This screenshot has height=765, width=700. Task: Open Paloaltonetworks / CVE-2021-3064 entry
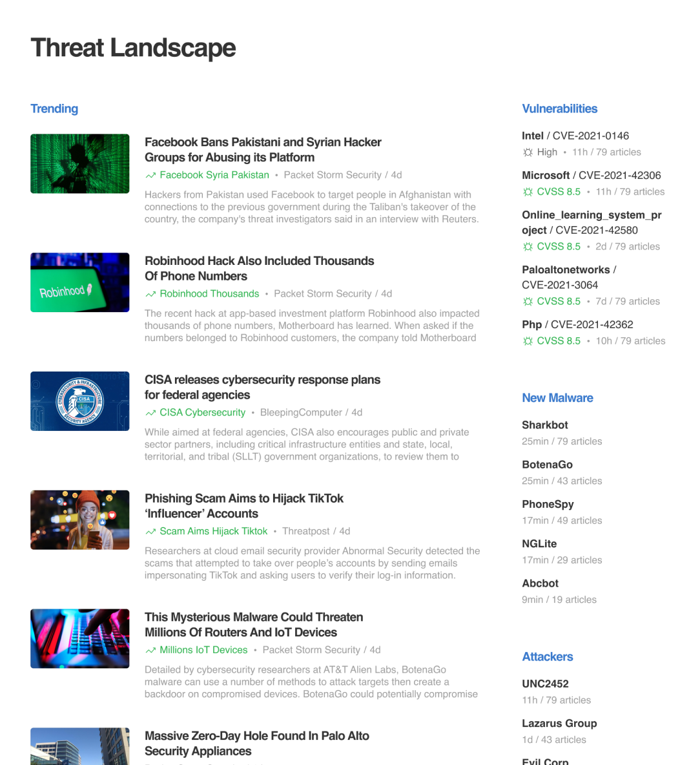click(569, 278)
